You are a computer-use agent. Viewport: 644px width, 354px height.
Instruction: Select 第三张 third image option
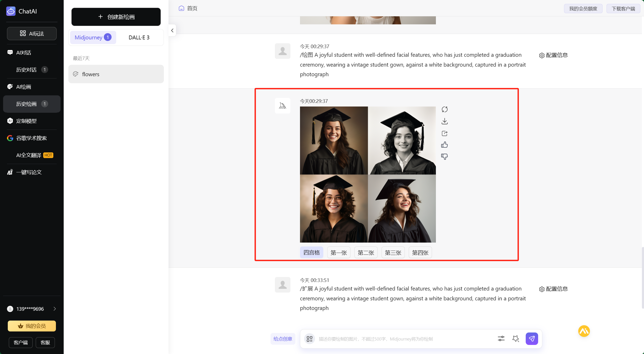coord(393,253)
